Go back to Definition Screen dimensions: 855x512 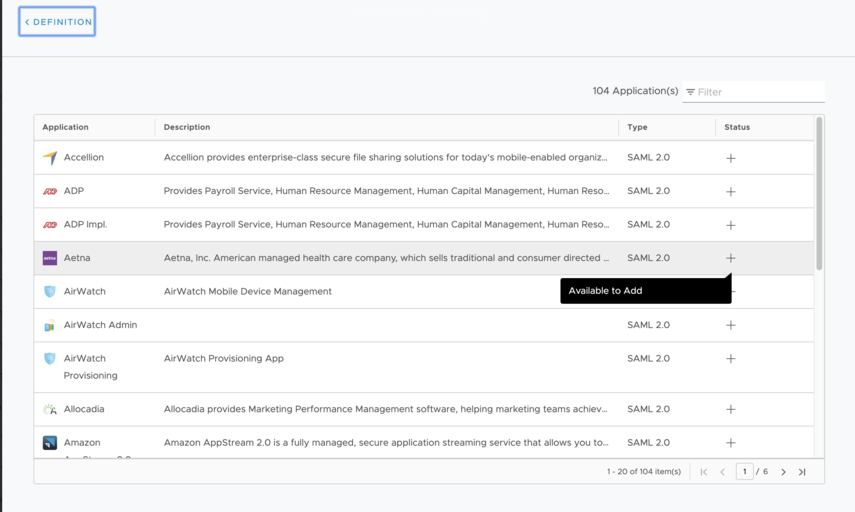click(57, 22)
